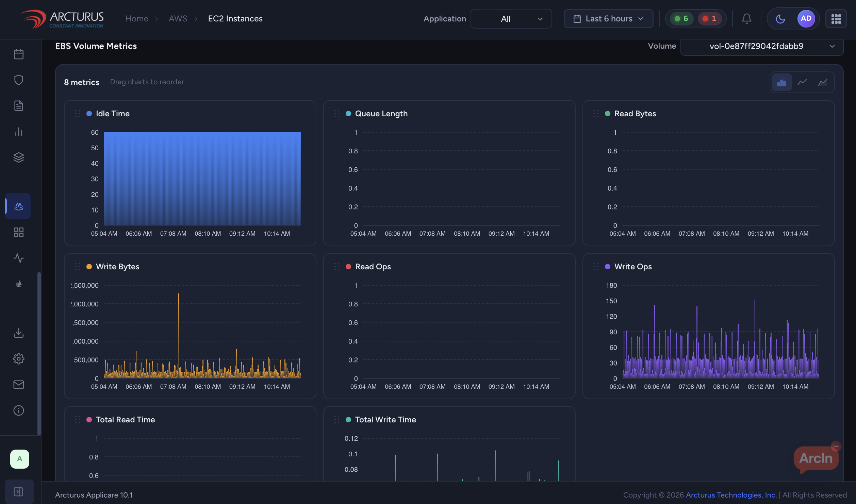Open the ArcIn chat widget

pos(816,459)
